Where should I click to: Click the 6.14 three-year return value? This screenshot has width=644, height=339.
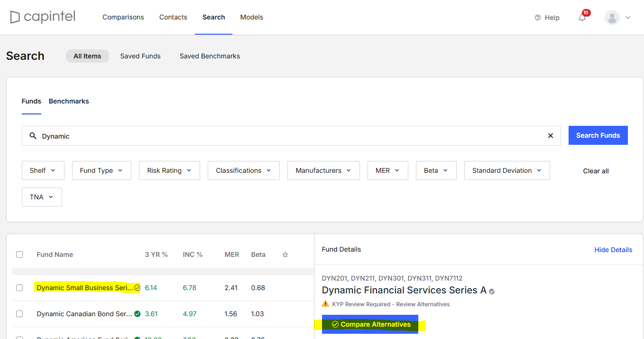click(151, 288)
